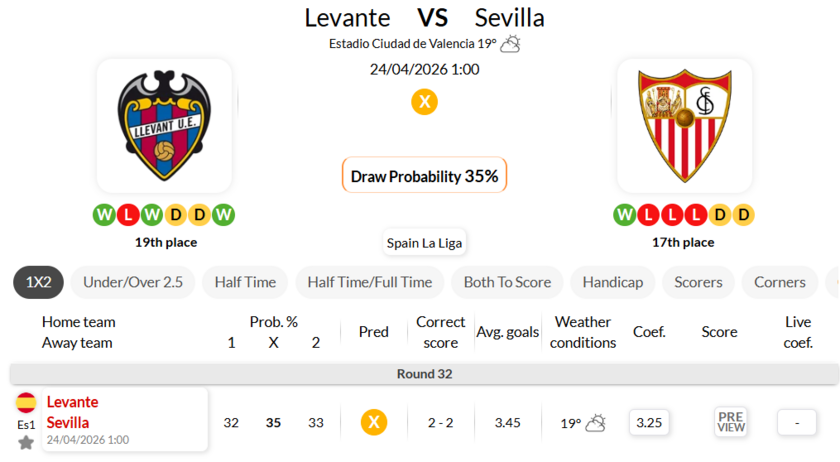Select the 1X2 tab

coord(38,282)
